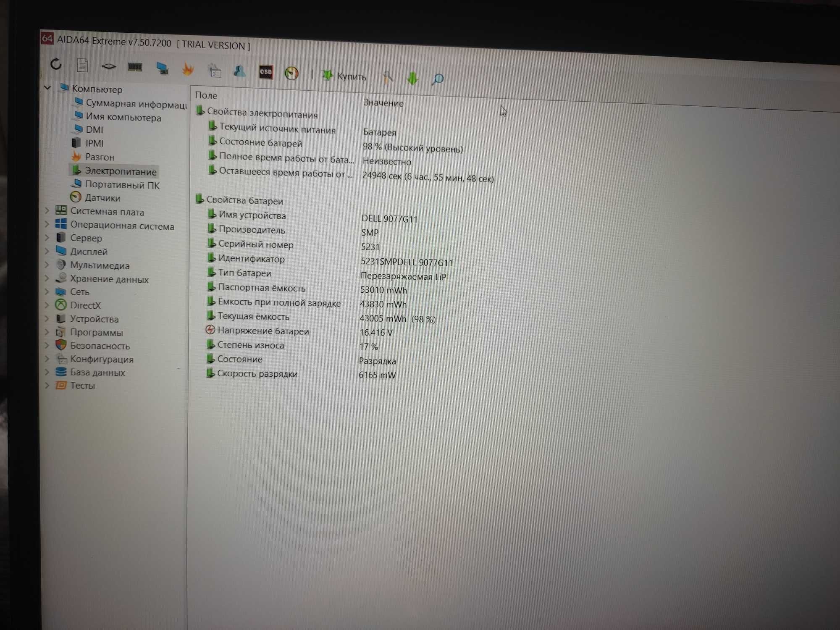
Task: Select Текущая ёмкость row
Action: pos(321,317)
